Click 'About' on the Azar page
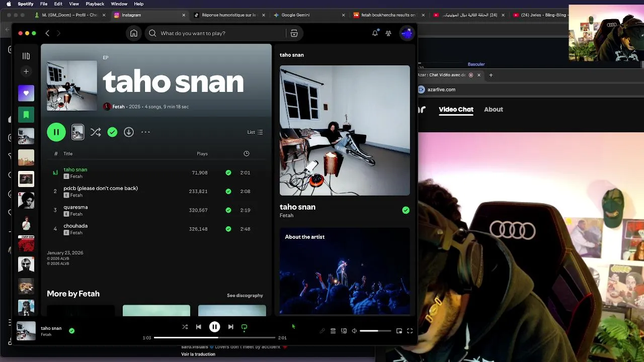The image size is (644, 362). coord(494,109)
